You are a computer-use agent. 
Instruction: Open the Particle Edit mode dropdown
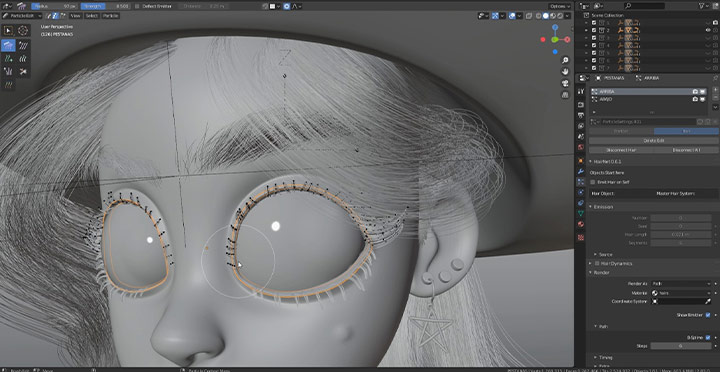point(22,16)
